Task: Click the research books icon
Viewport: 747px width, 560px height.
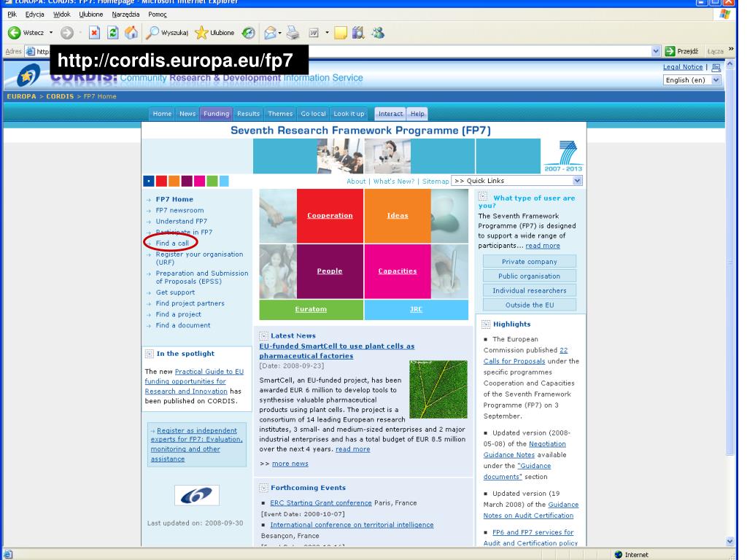Action: (358, 32)
